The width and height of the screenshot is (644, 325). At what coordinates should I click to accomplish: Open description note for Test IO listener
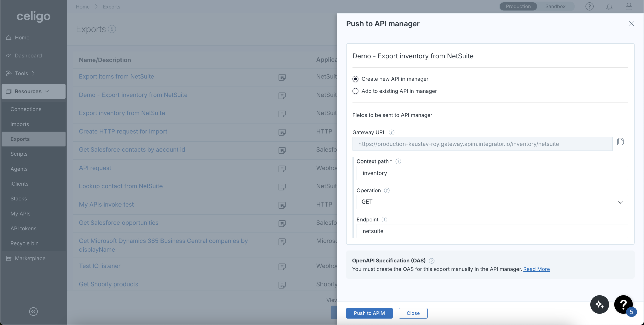click(282, 267)
